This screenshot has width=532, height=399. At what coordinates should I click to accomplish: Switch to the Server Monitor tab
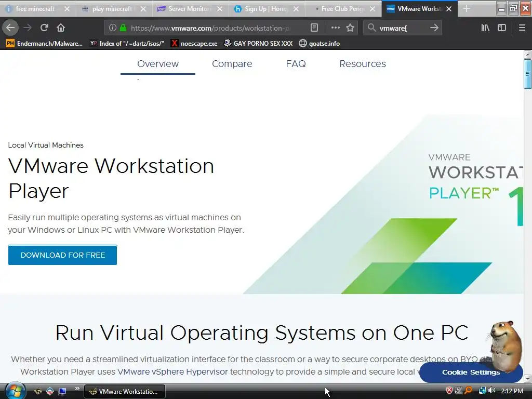tap(188, 9)
